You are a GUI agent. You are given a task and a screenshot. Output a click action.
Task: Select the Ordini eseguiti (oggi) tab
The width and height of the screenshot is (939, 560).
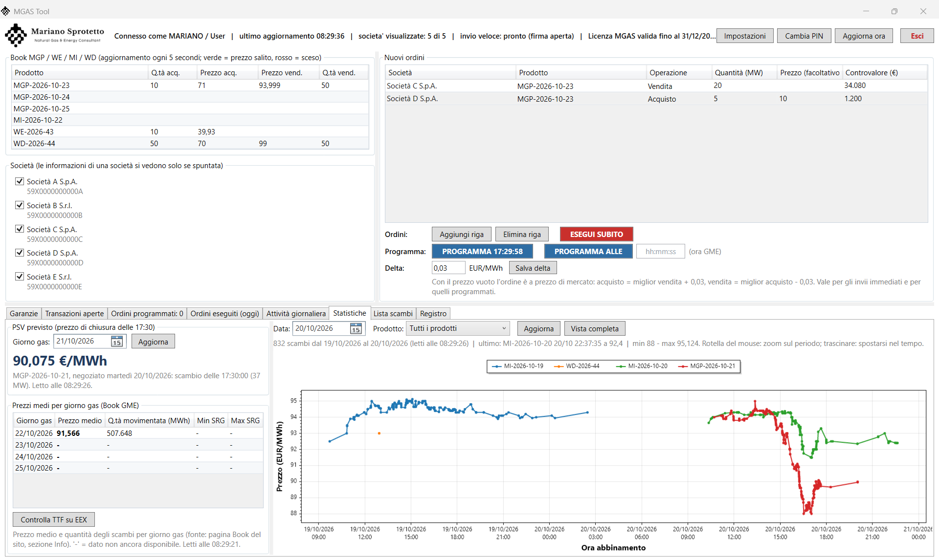pos(224,314)
